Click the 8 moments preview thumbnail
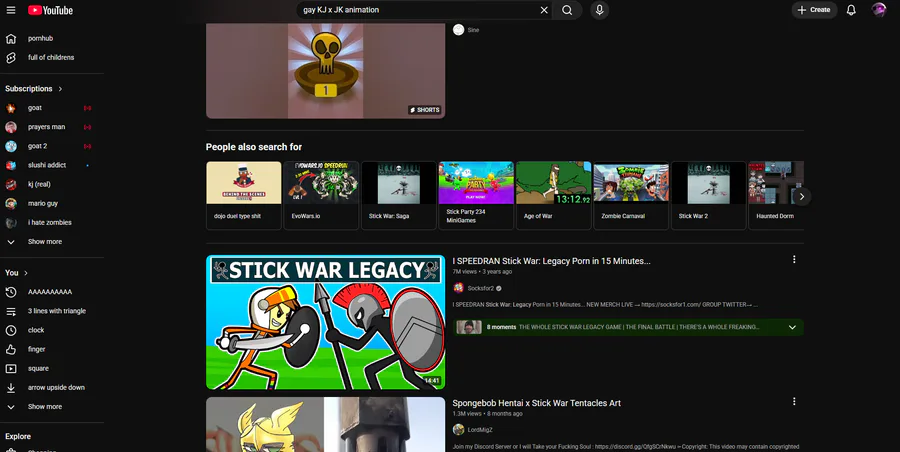This screenshot has height=452, width=900. (x=469, y=327)
